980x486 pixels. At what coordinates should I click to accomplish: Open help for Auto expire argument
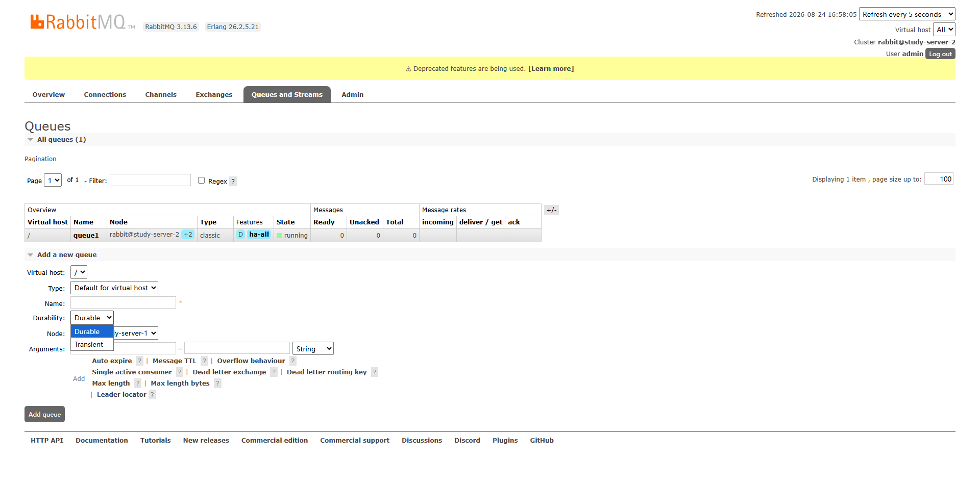click(x=139, y=361)
